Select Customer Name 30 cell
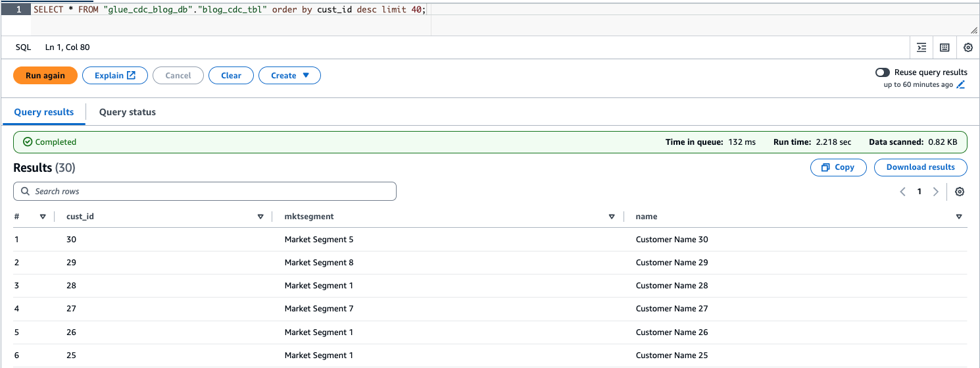 (672, 240)
